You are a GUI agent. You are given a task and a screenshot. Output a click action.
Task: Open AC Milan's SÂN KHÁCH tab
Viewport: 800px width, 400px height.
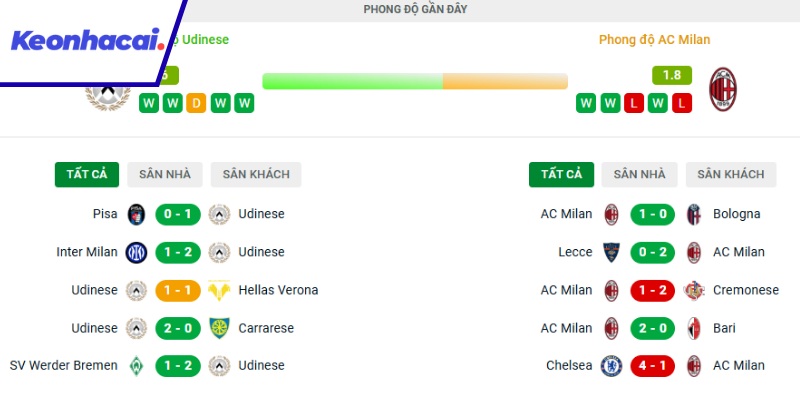(x=731, y=174)
